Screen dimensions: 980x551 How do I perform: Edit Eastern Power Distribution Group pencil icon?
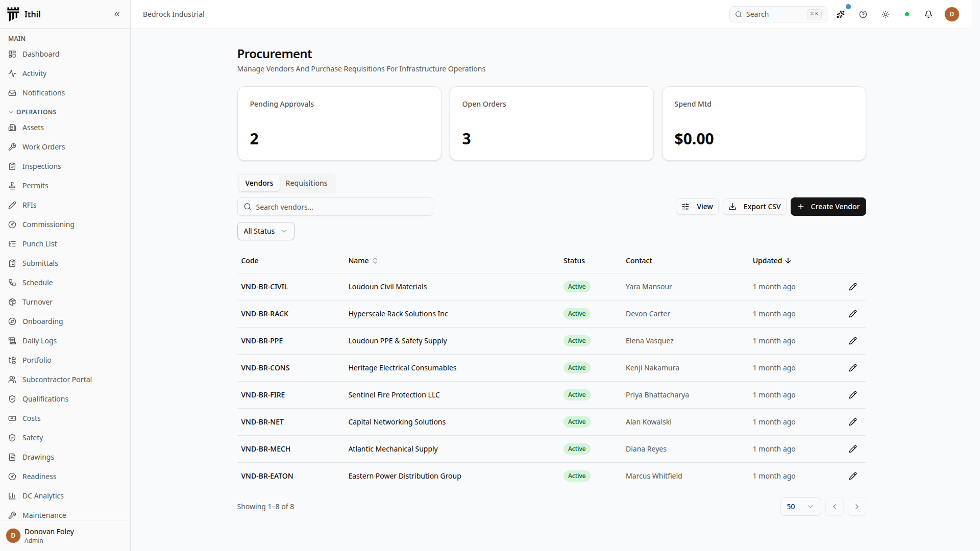[853, 476]
